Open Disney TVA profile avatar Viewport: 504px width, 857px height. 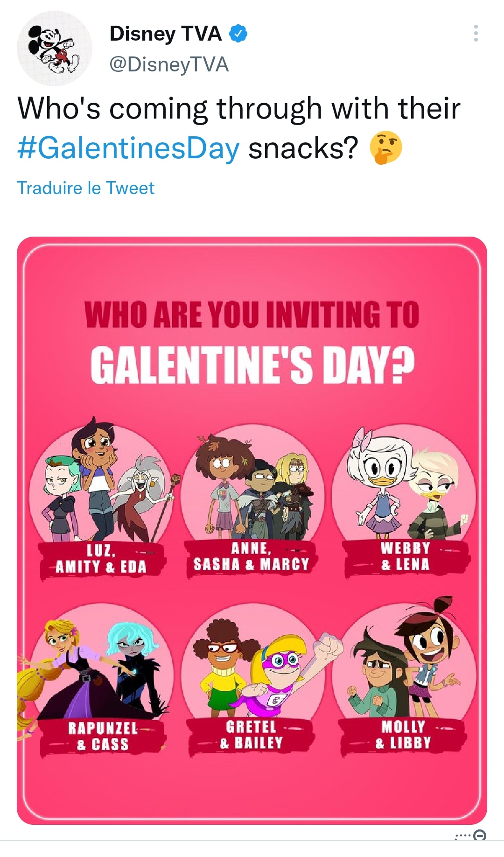click(x=55, y=49)
